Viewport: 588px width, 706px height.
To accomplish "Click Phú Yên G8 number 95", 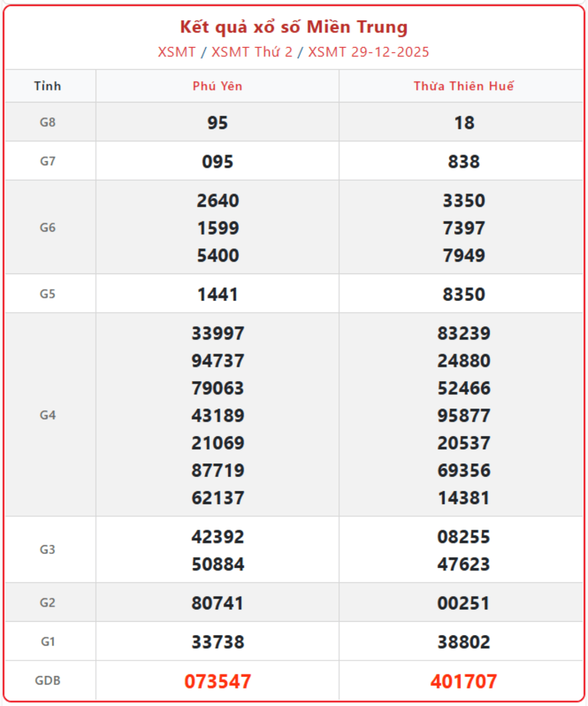I will 218,123.
